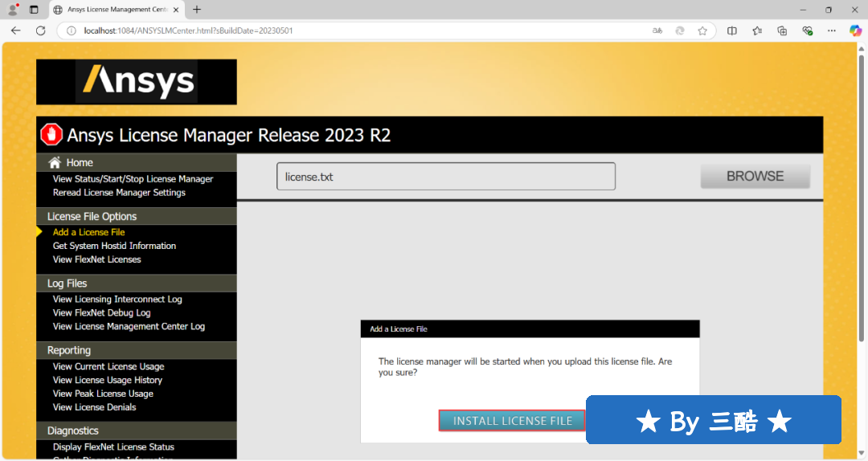This screenshot has width=868, height=461.
Task: Add this page to favorites with the star icon
Action: [x=702, y=31]
